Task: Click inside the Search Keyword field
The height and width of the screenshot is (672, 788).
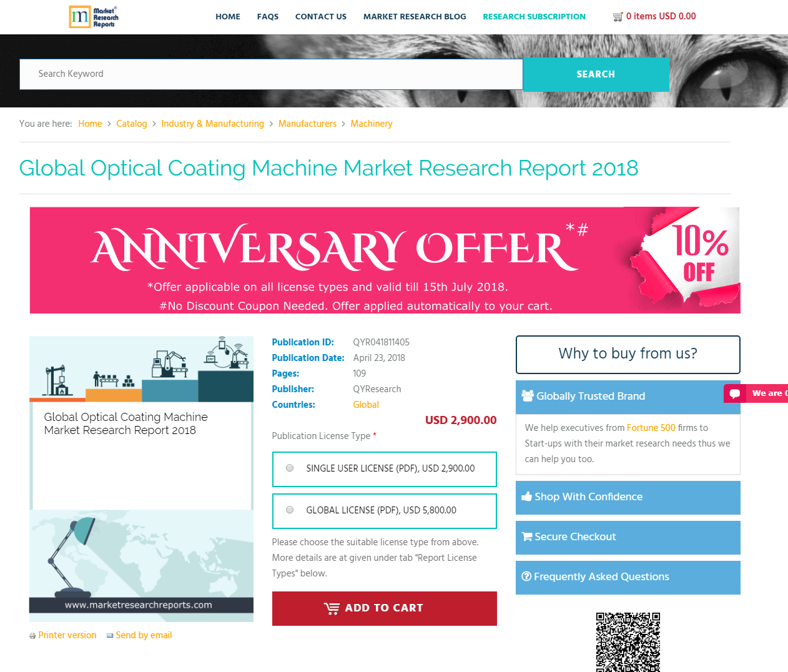Action: pyautogui.click(x=271, y=74)
